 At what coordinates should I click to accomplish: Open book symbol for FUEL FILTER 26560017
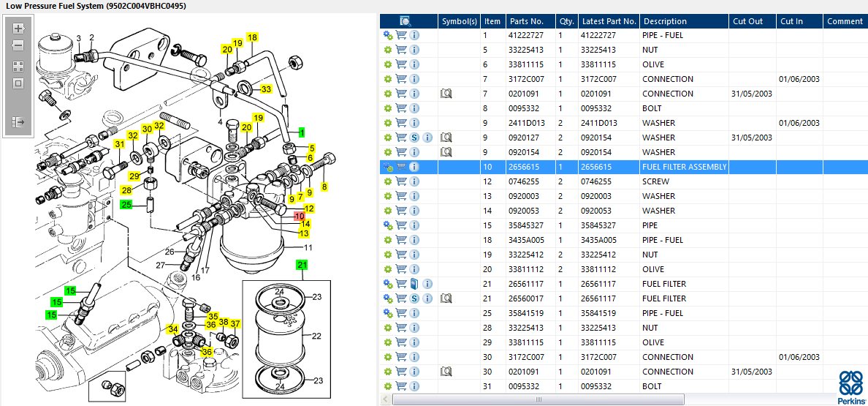coord(446,298)
